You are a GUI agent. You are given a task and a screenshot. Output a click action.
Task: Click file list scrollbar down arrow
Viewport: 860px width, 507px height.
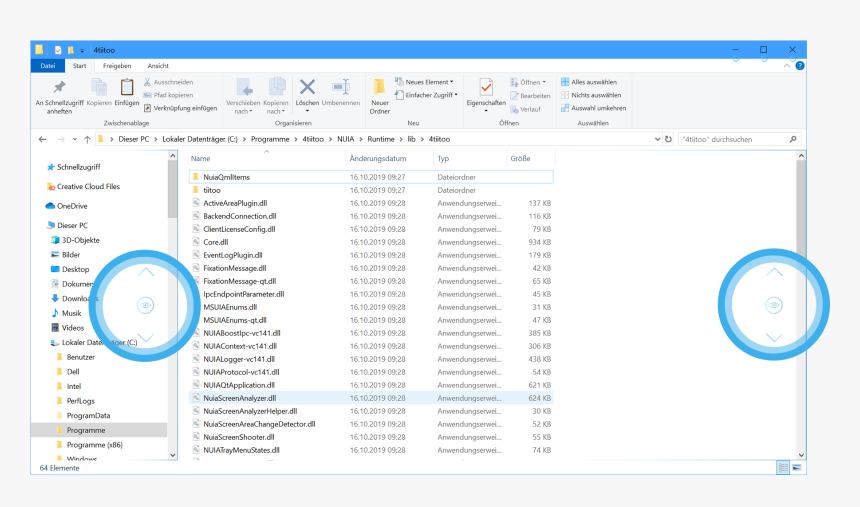pos(801,455)
